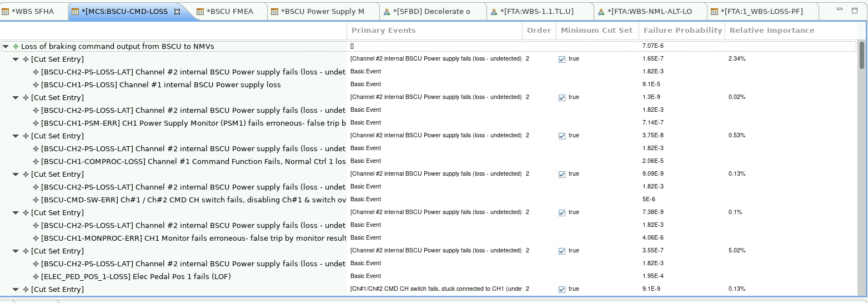868x303 pixels.
Task: Click the event icon beside BSCU-CH1-MONPROC-ERR row
Action: (36, 239)
